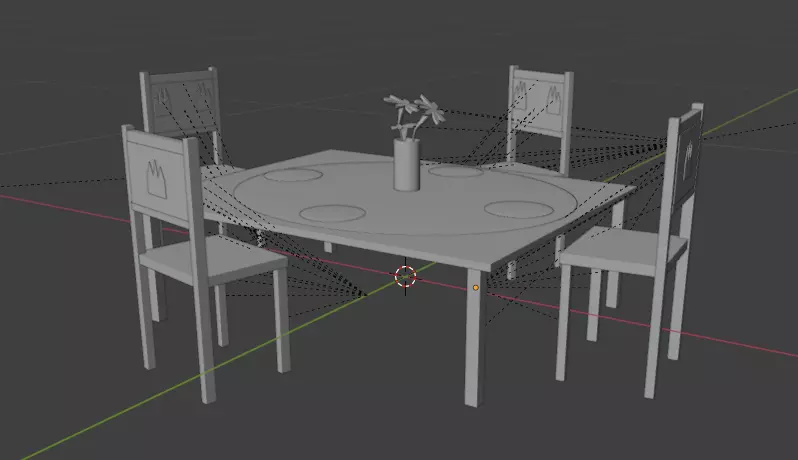Click the flowers sticking out of the vase

pos(414,116)
